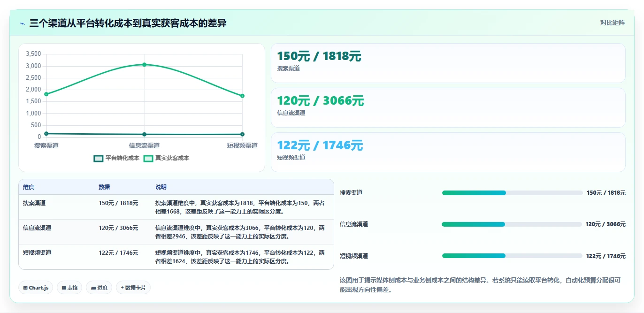The height and width of the screenshot is (313, 644).
Task: Open the 150元 / 1818元 搜索渠道 card
Action: pyautogui.click(x=448, y=63)
